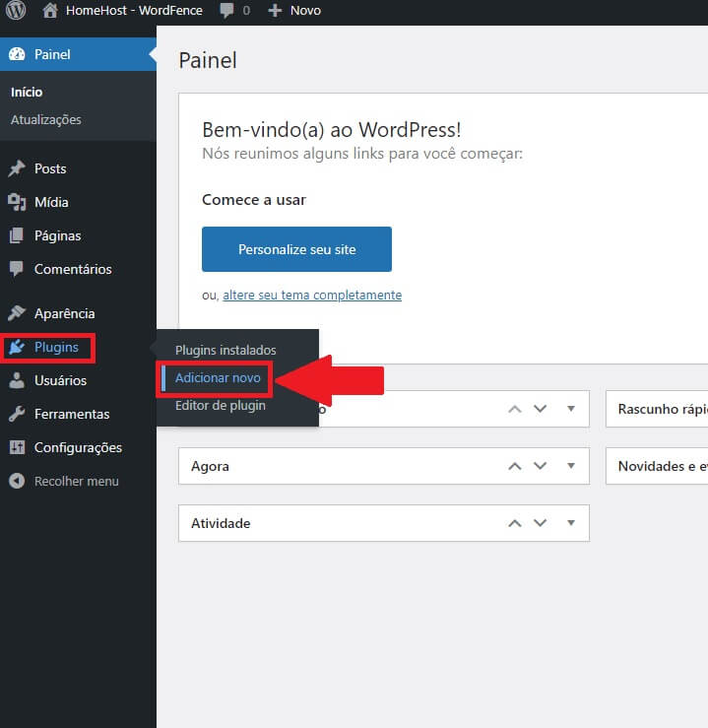The image size is (708, 728).
Task: Click the Personalize seu site button
Action: 296,249
